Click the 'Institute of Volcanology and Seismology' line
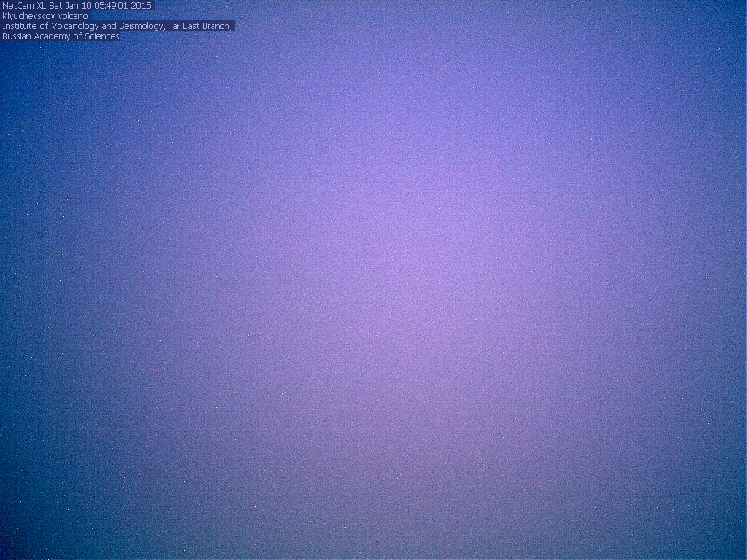This screenshot has height=560, width=747. tap(117, 26)
